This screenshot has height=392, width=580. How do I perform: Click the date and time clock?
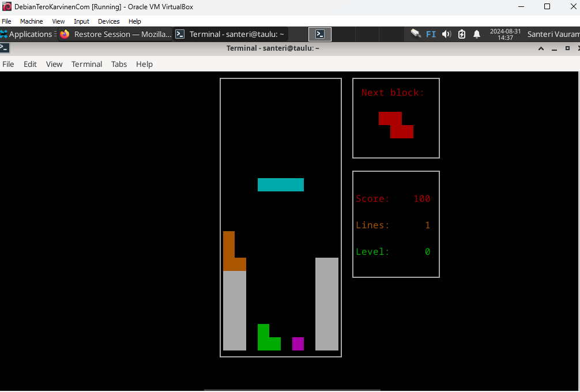point(505,34)
